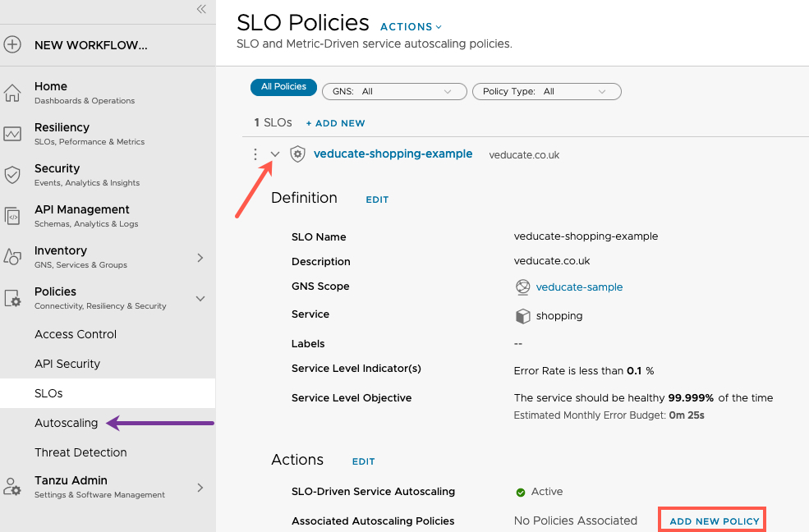The image size is (809, 532).
Task: Click the 'Associated Autoscaling Policies' label
Action: (373, 521)
